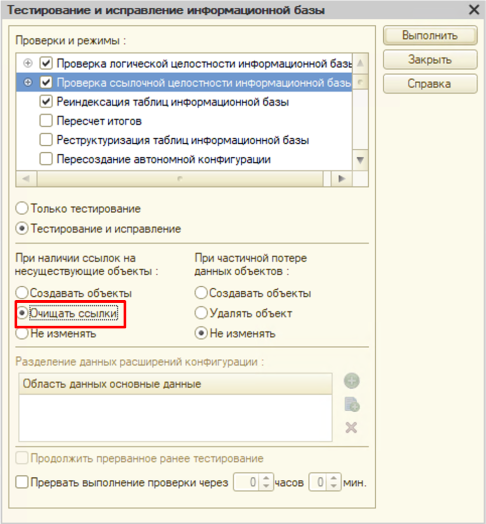Click the list's scroll left arrow
This screenshot has width=486, height=524.
pyautogui.click(x=26, y=179)
